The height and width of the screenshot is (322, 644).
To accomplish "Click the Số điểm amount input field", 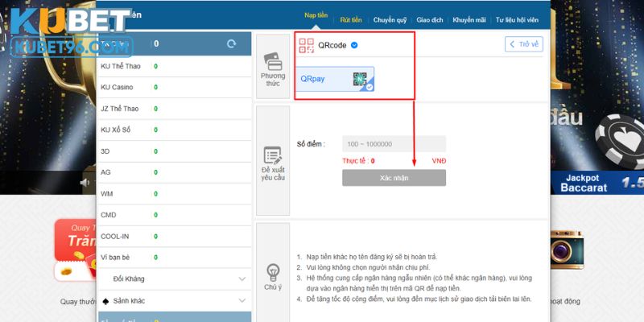I will tap(394, 144).
